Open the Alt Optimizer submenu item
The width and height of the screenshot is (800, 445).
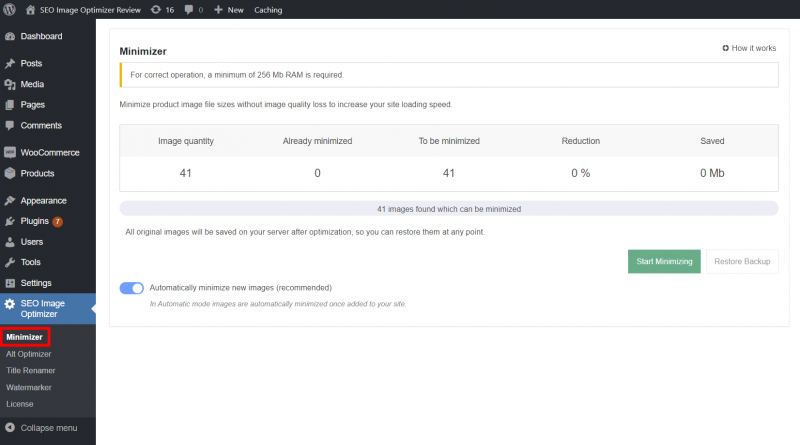pos(29,354)
